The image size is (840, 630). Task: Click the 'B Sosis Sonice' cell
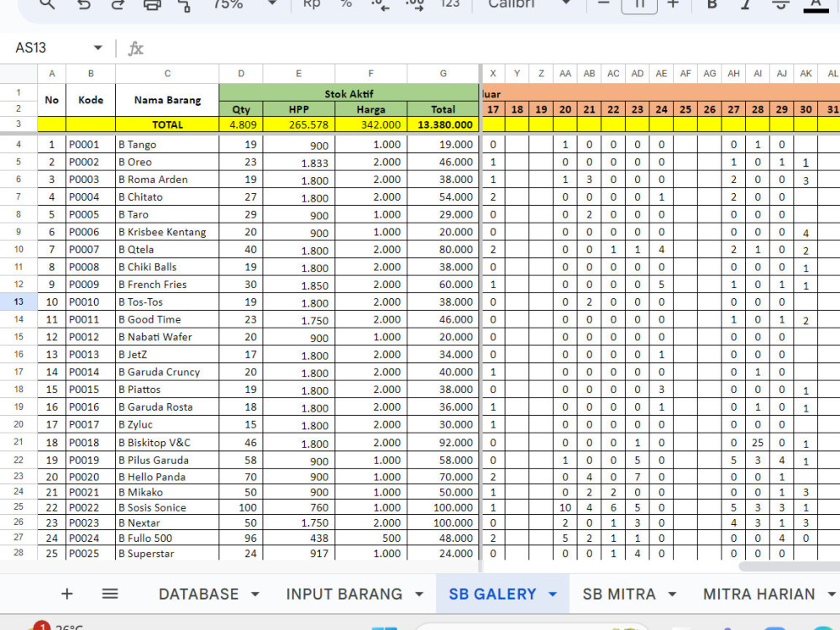tap(167, 507)
